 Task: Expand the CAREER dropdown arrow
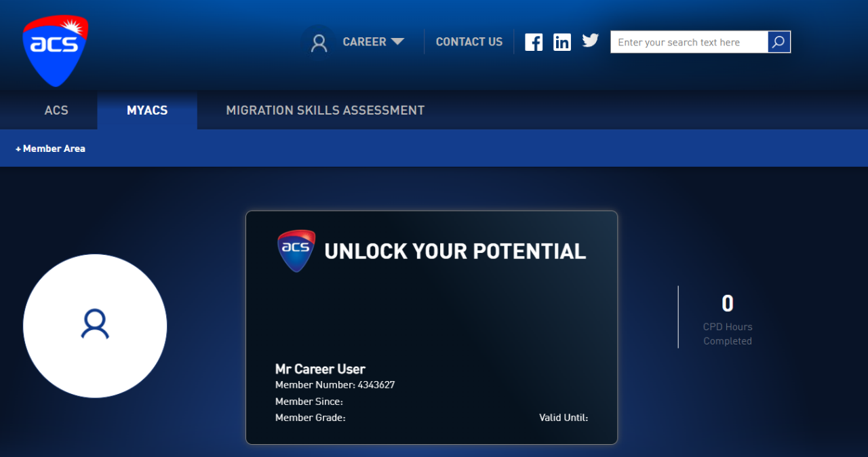coord(397,42)
